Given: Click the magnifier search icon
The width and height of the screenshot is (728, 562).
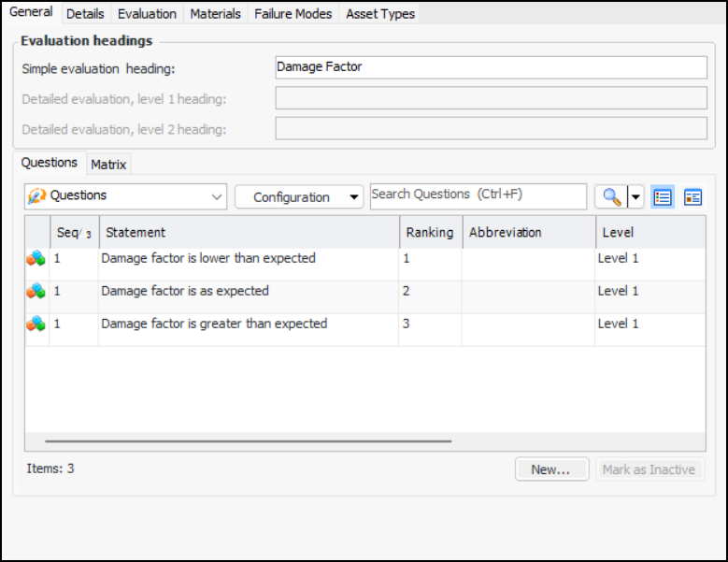Looking at the screenshot, I should (611, 197).
